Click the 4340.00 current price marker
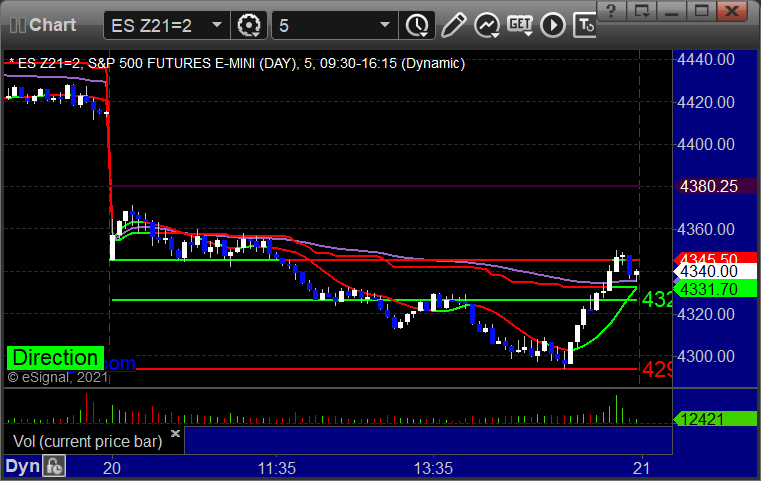761x481 pixels. pyautogui.click(x=715, y=271)
